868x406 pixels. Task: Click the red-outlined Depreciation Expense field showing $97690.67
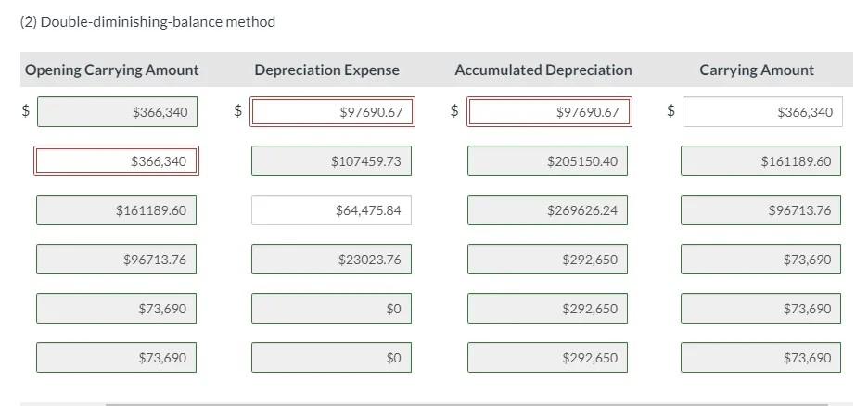pyautogui.click(x=331, y=112)
